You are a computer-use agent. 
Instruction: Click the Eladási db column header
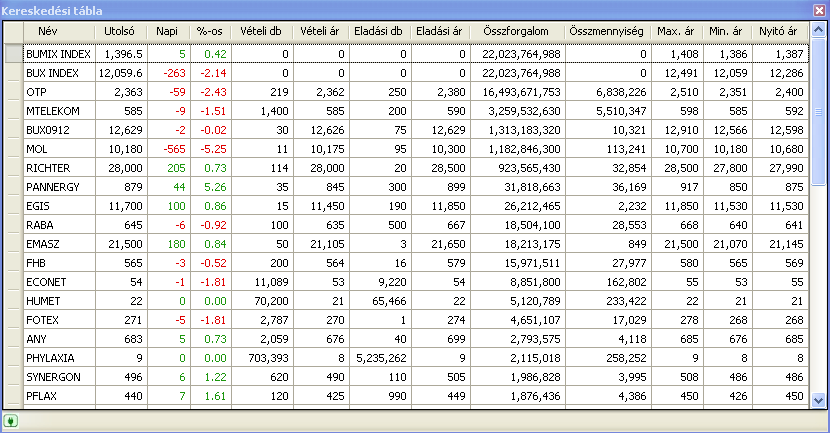coord(379,31)
